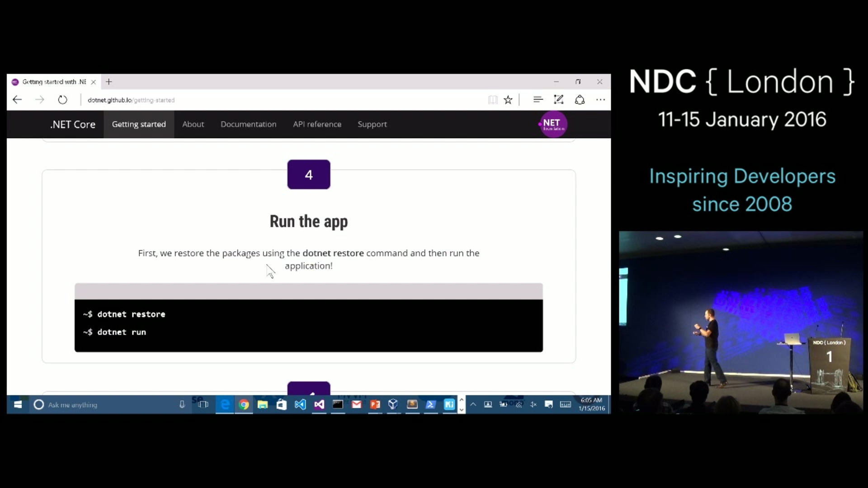Open Edge More actions ellipsis

click(x=600, y=100)
